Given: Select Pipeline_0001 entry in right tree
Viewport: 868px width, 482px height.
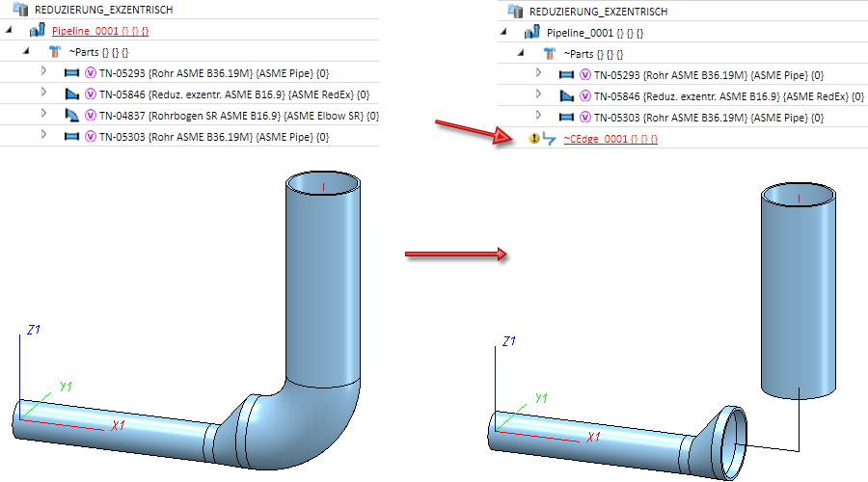Looking at the screenshot, I should tap(595, 33).
